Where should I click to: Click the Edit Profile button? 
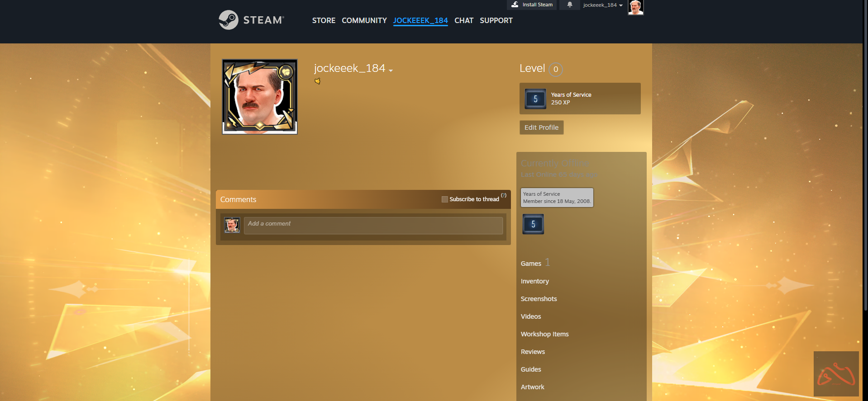tap(541, 127)
